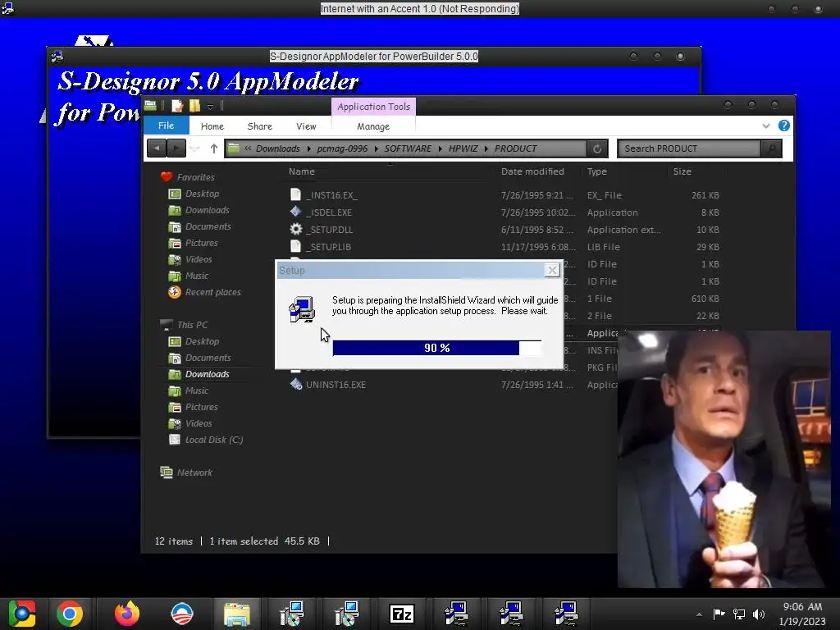This screenshot has height=630, width=840.
Task: Click the Search PRODUCT input field
Action: coord(689,148)
